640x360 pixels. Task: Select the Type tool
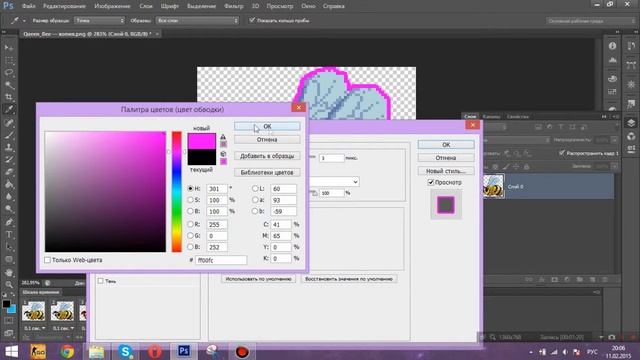click(x=9, y=235)
